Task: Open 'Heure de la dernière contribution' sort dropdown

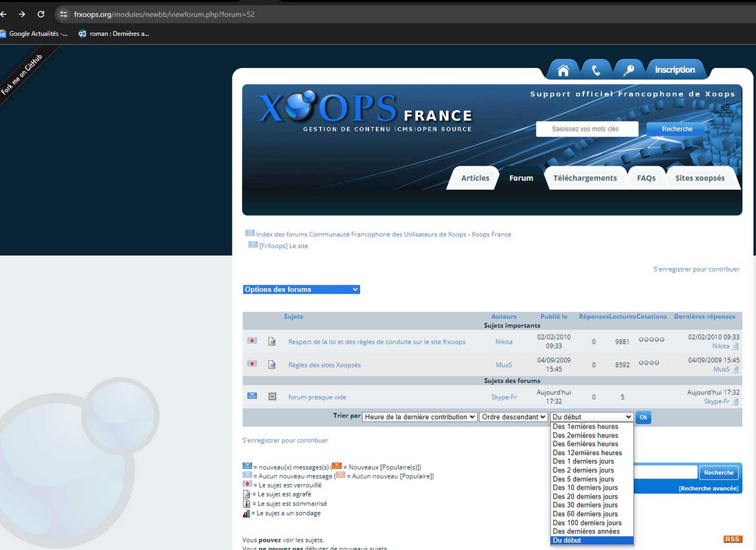Action: [x=420, y=417]
